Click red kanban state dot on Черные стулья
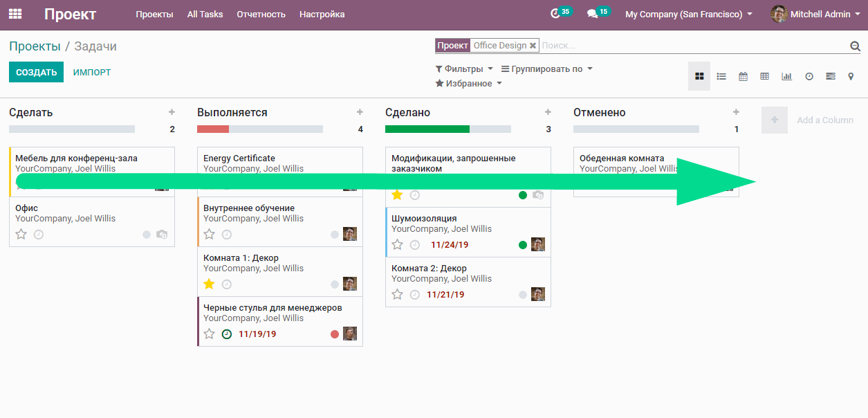 coord(335,334)
